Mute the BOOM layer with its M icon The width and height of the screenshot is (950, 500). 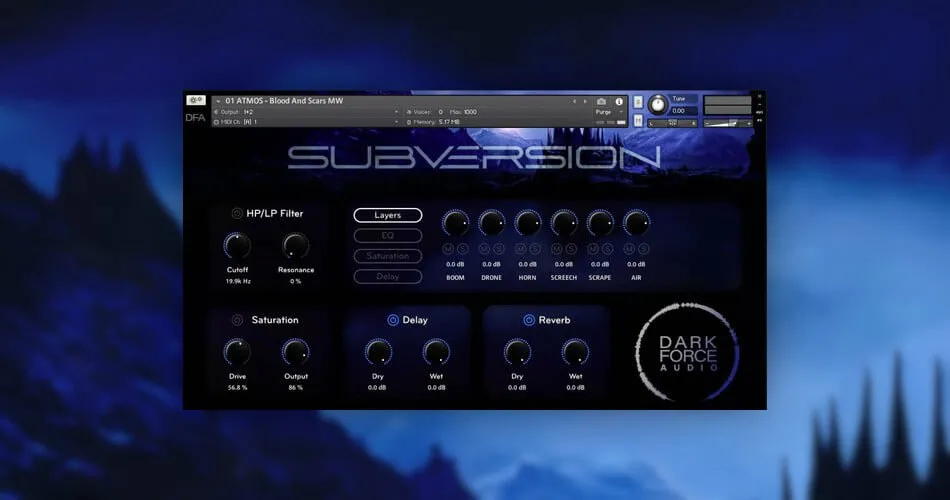[x=448, y=249]
